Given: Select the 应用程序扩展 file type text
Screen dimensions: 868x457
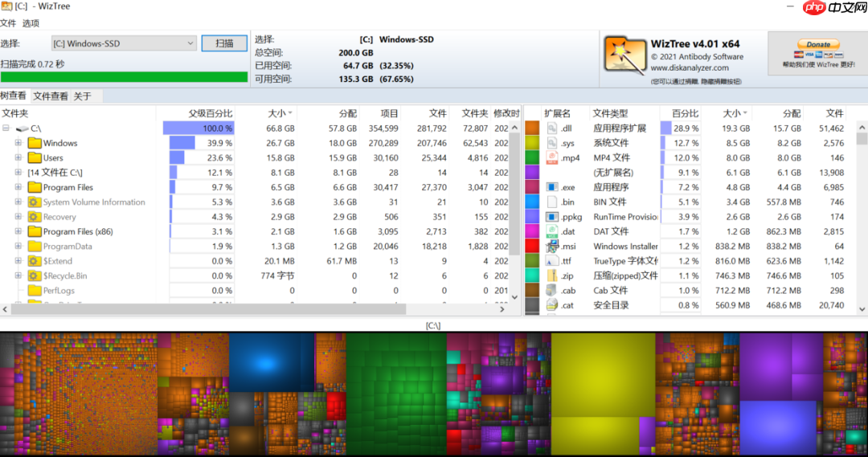Looking at the screenshot, I should pyautogui.click(x=620, y=129).
